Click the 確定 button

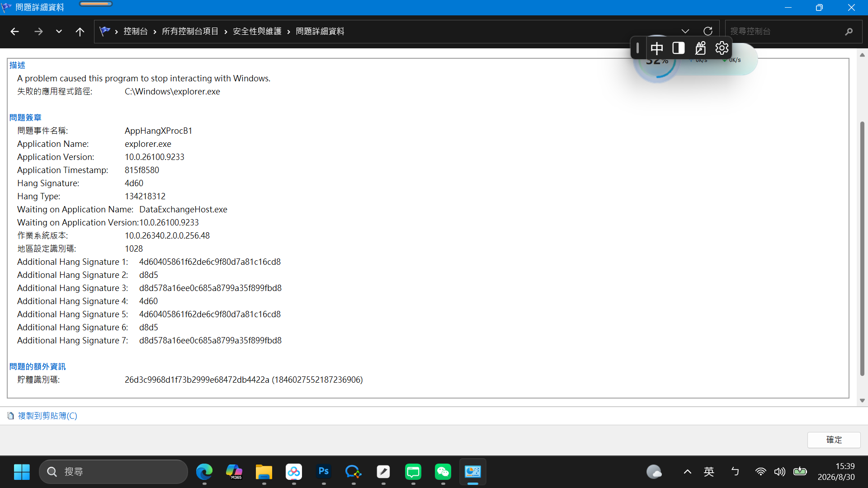pos(834,440)
